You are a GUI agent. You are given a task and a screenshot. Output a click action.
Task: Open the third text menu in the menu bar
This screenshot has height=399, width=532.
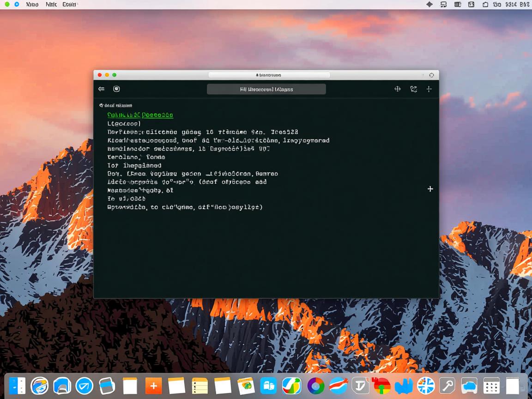[70, 4]
